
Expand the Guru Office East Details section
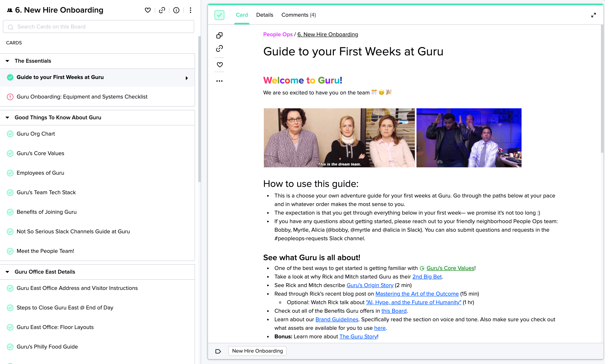point(7,272)
